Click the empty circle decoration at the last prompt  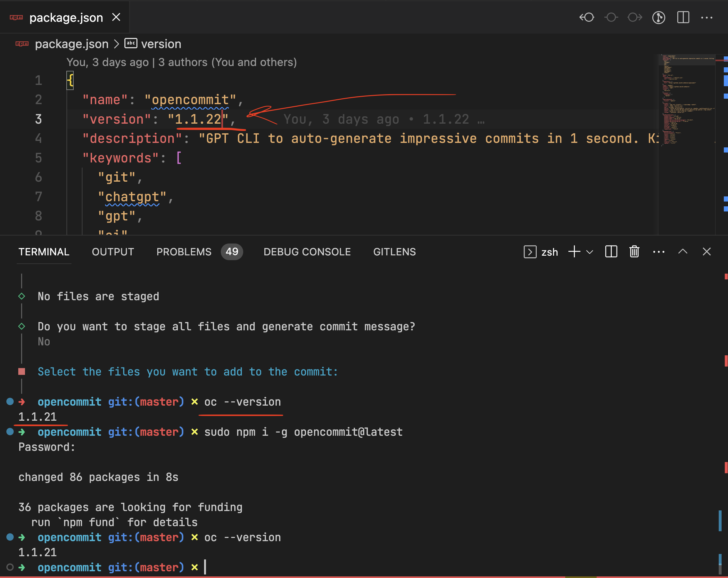click(10, 567)
